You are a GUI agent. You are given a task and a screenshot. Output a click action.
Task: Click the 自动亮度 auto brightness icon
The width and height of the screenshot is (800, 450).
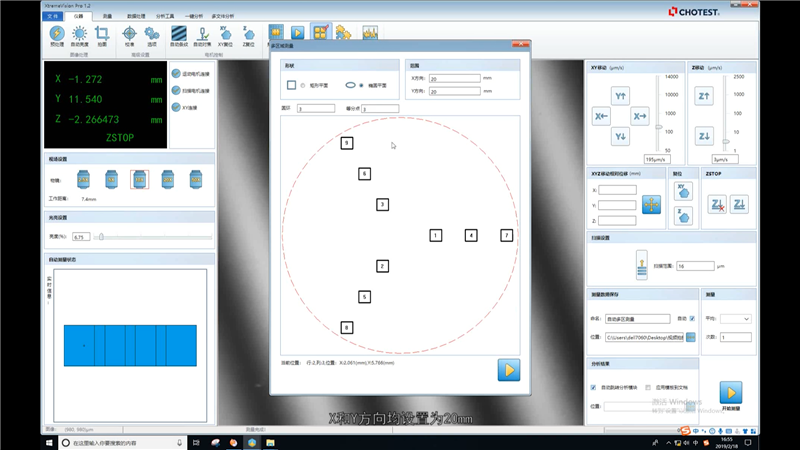80,33
